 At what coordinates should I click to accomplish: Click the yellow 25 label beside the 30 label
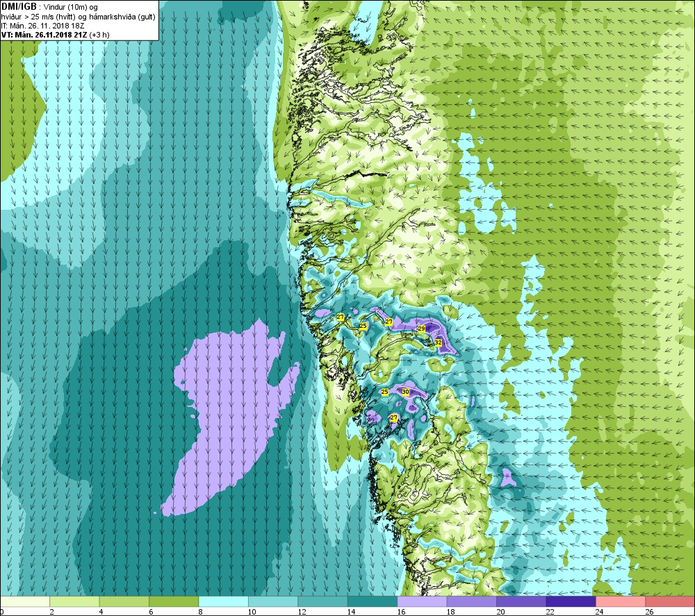click(385, 392)
